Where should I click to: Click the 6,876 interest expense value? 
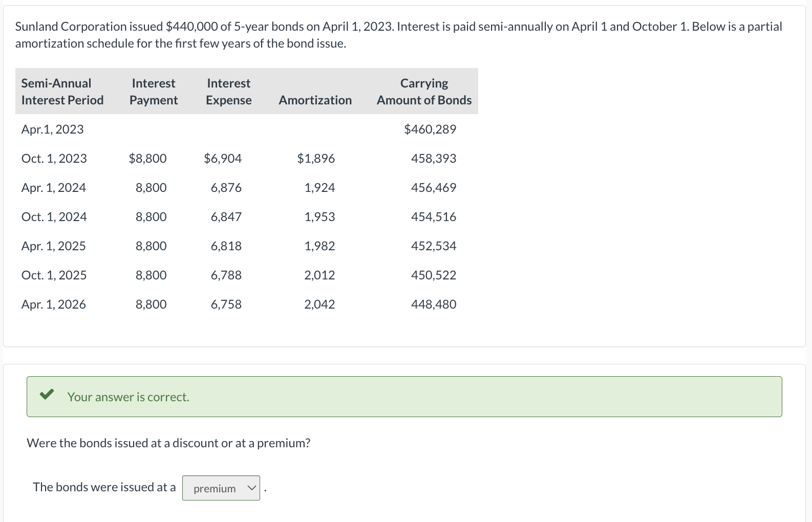[x=226, y=188]
